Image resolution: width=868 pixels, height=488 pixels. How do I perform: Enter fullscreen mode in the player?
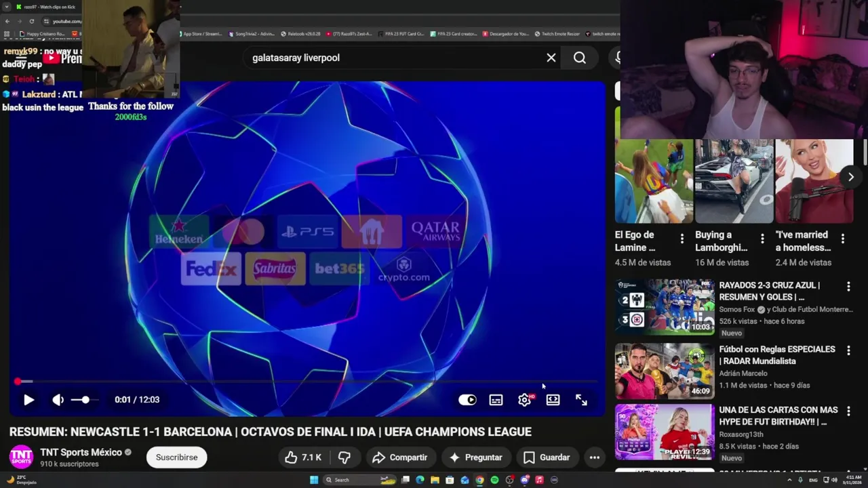581,400
